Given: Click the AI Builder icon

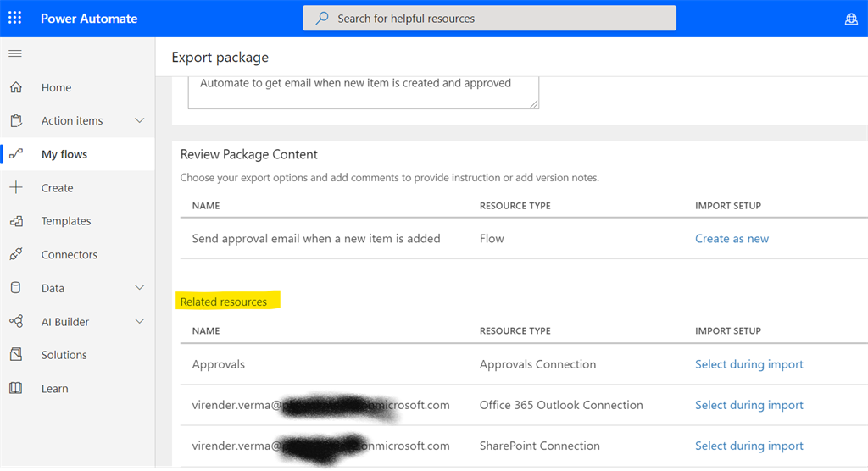Looking at the screenshot, I should point(16,322).
